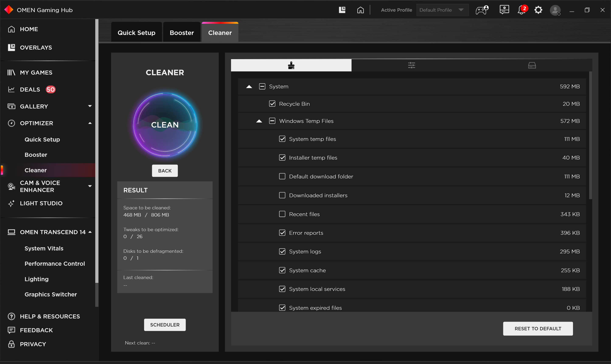Click the BACK button

165,171
